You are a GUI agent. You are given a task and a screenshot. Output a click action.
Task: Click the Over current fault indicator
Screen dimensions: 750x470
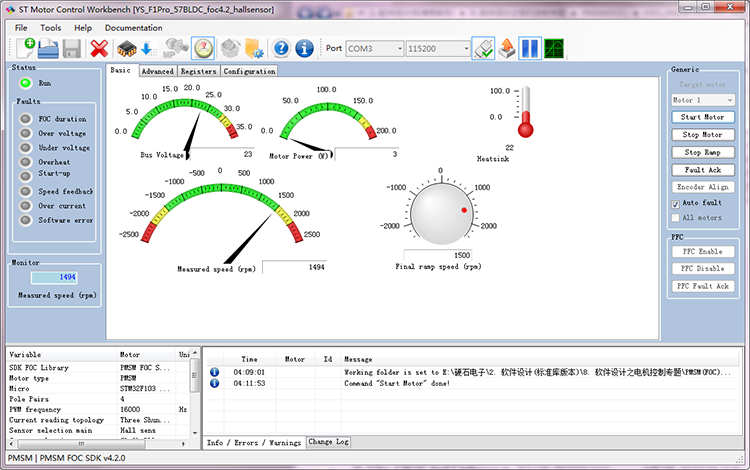click(25, 206)
